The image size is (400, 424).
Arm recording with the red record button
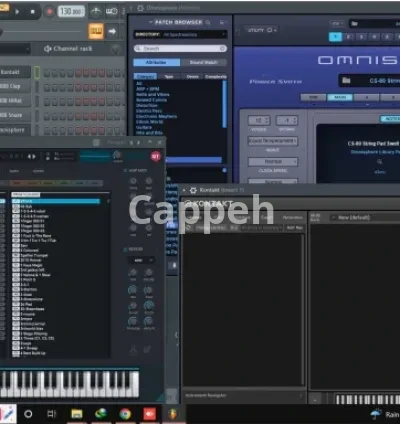pyautogui.click(x=49, y=12)
